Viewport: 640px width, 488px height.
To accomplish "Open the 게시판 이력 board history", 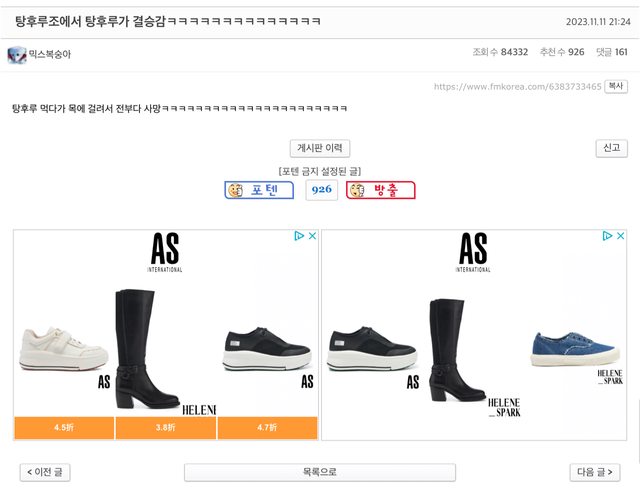I will pos(320,148).
